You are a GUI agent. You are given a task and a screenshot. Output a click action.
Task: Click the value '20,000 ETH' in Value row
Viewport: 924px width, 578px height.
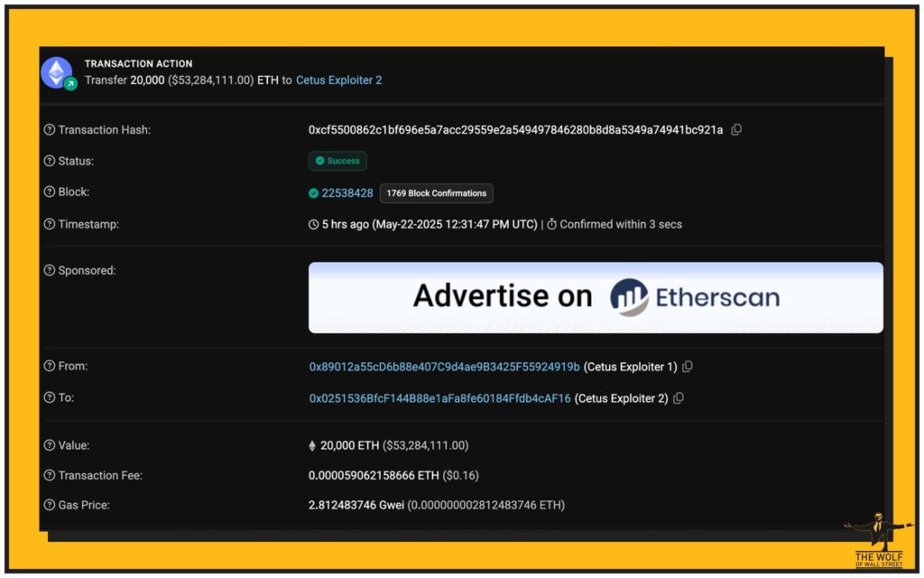[350, 446]
